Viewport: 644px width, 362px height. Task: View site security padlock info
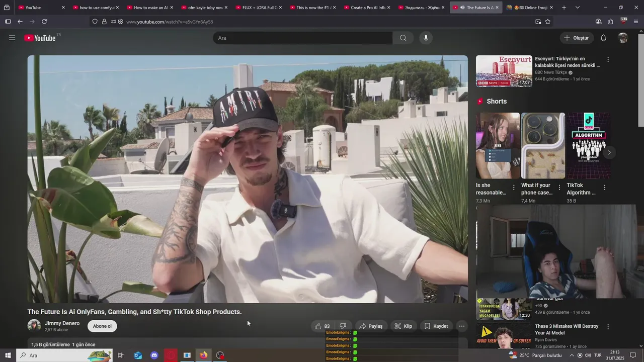click(x=104, y=22)
